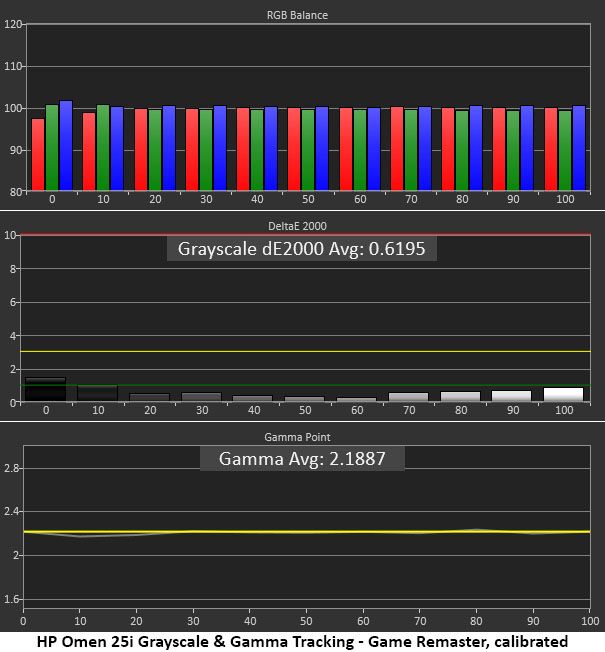Select the blue bar at 0 in RGB Balance

[x=66, y=146]
